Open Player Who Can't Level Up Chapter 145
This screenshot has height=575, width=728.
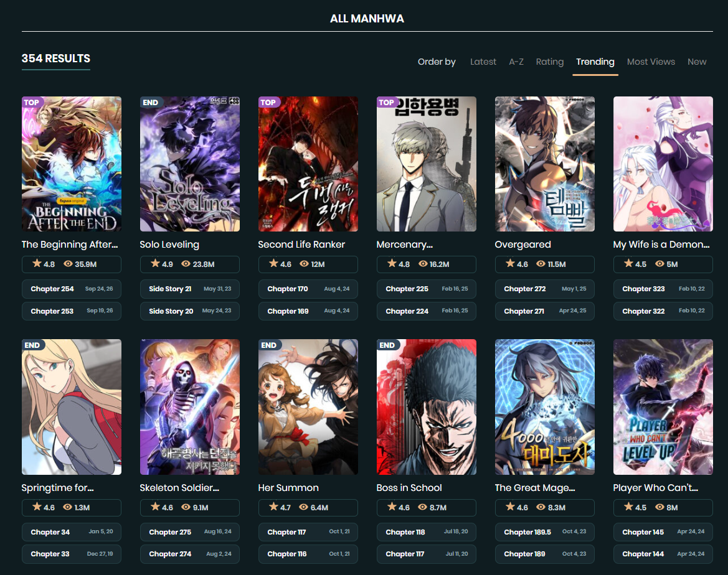click(x=663, y=532)
